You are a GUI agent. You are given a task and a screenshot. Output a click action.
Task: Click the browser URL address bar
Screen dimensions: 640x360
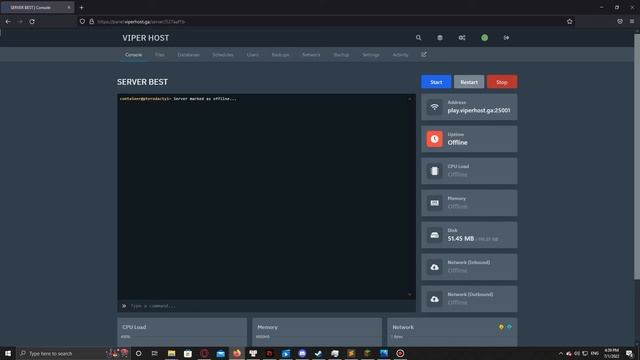pos(327,21)
